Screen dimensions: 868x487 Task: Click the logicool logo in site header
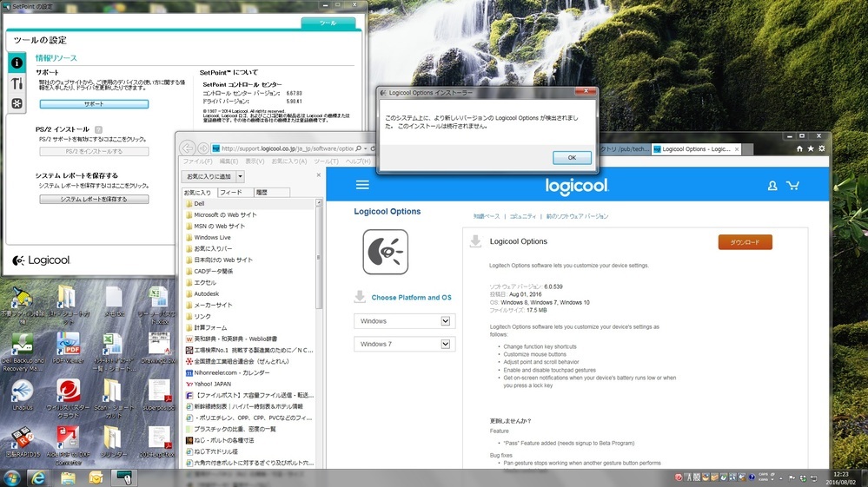pyautogui.click(x=577, y=186)
